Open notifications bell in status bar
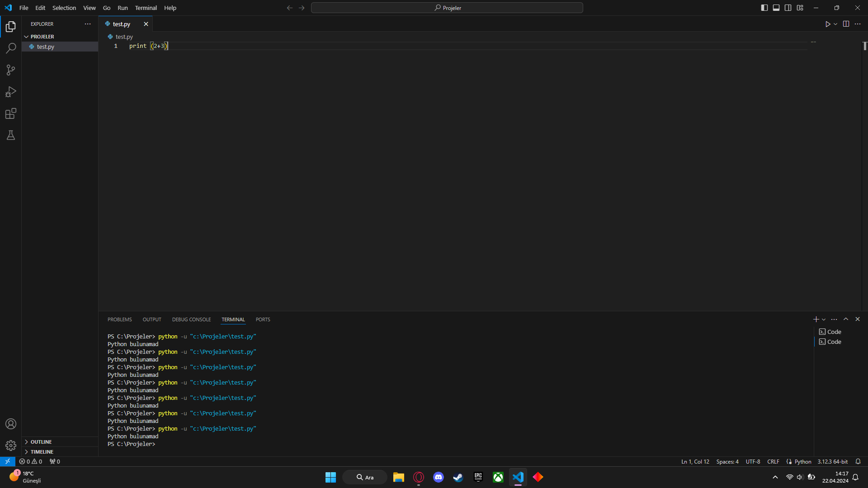This screenshot has height=488, width=868. pyautogui.click(x=858, y=461)
